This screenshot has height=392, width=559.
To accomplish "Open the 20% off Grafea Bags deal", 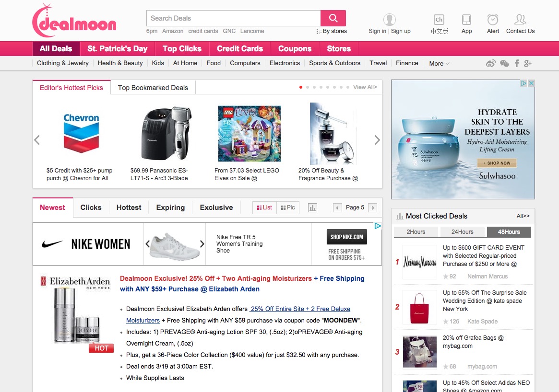I will 473,342.
